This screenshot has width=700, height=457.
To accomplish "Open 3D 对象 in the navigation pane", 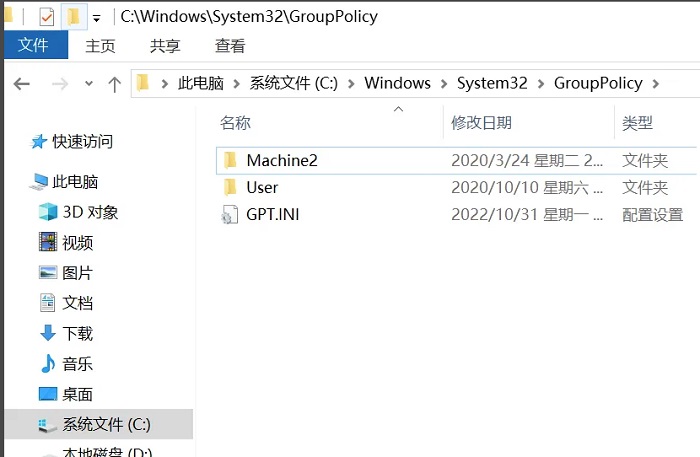I will [x=90, y=212].
